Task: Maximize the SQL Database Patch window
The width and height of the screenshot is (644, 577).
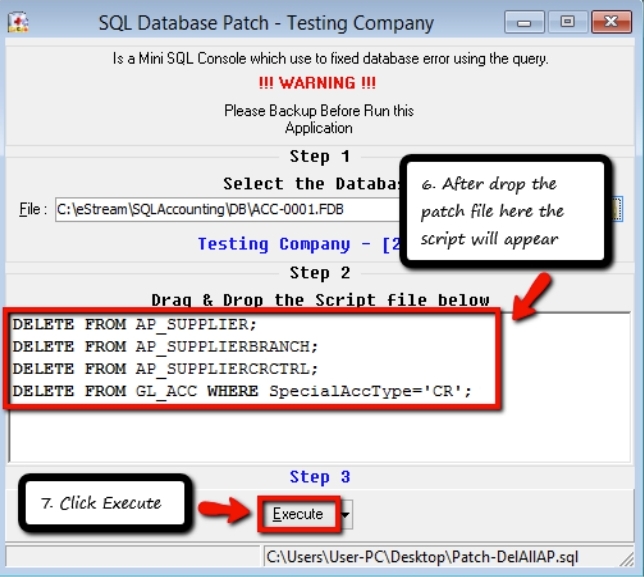Action: [567, 20]
